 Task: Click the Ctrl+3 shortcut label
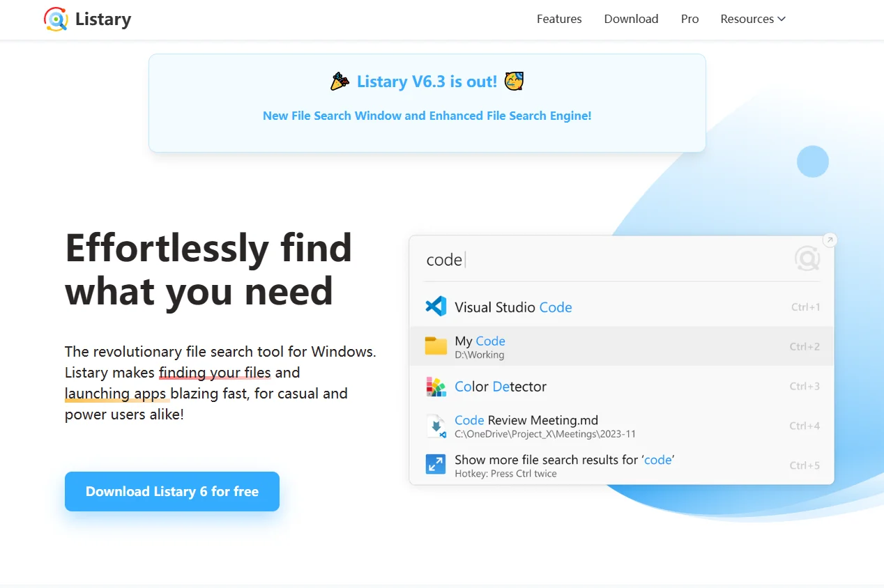(x=805, y=386)
